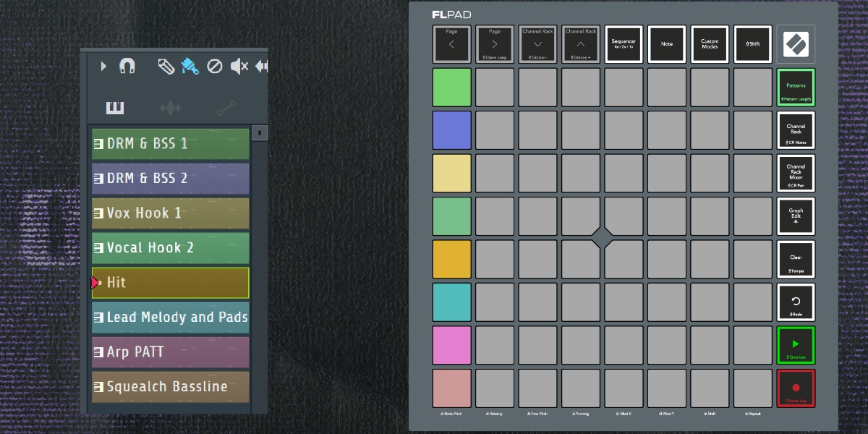
Task: Switch to the audio clips waveform tab
Action: pos(171,109)
